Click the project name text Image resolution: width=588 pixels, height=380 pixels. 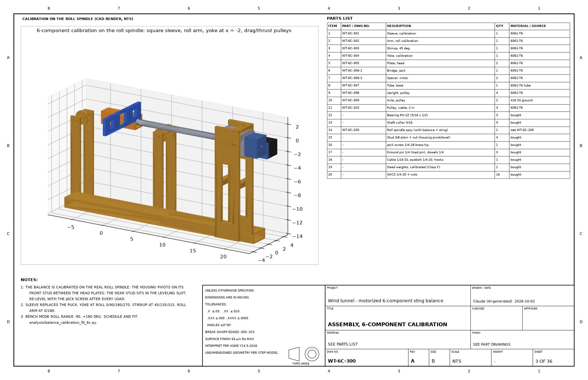[x=386, y=301]
